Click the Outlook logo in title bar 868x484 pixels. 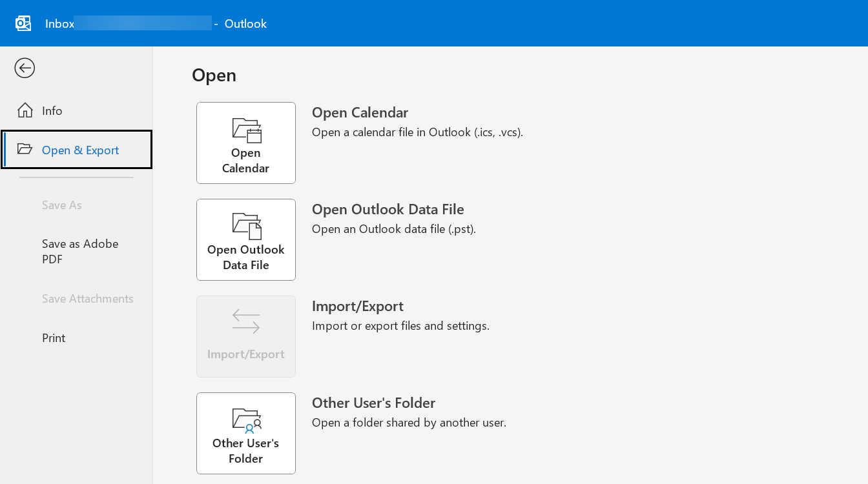23,24
